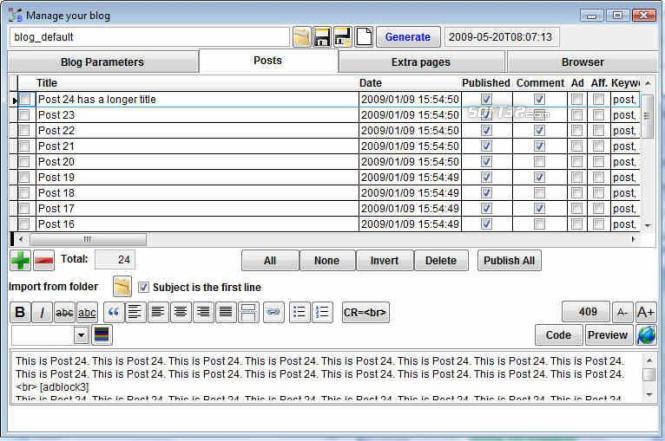The image size is (665, 441).
Task: Click the Post 19 date cell
Action: point(410,177)
